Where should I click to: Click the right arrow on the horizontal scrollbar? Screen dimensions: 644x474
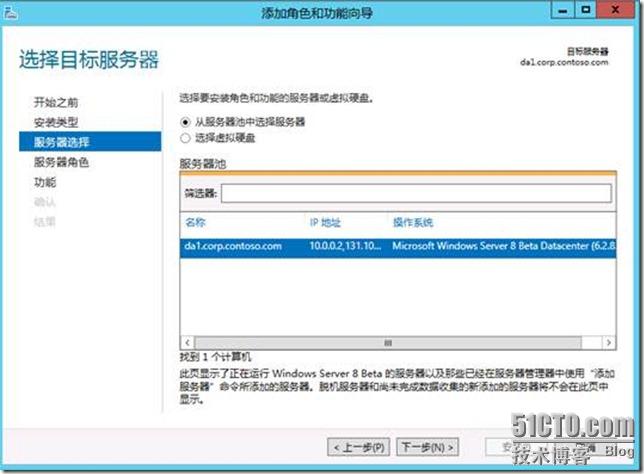[x=609, y=343]
